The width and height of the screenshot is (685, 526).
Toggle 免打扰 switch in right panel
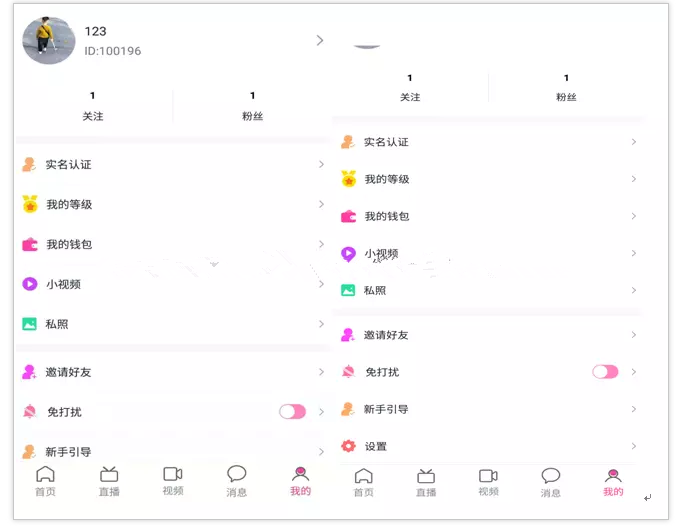point(605,372)
